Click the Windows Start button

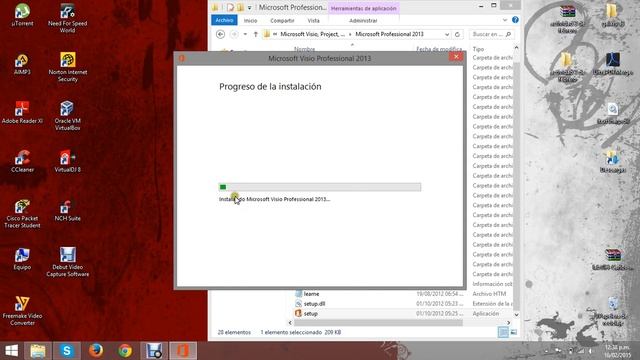11,351
